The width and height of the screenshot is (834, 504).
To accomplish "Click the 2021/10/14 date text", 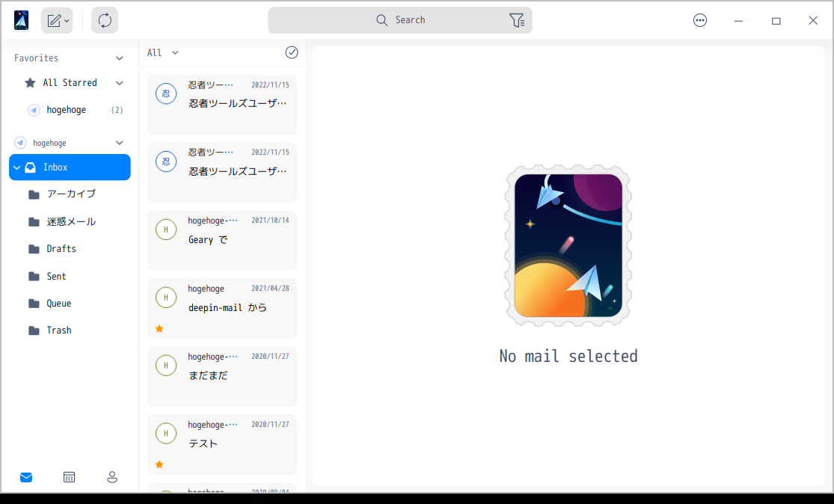I will click(x=270, y=220).
